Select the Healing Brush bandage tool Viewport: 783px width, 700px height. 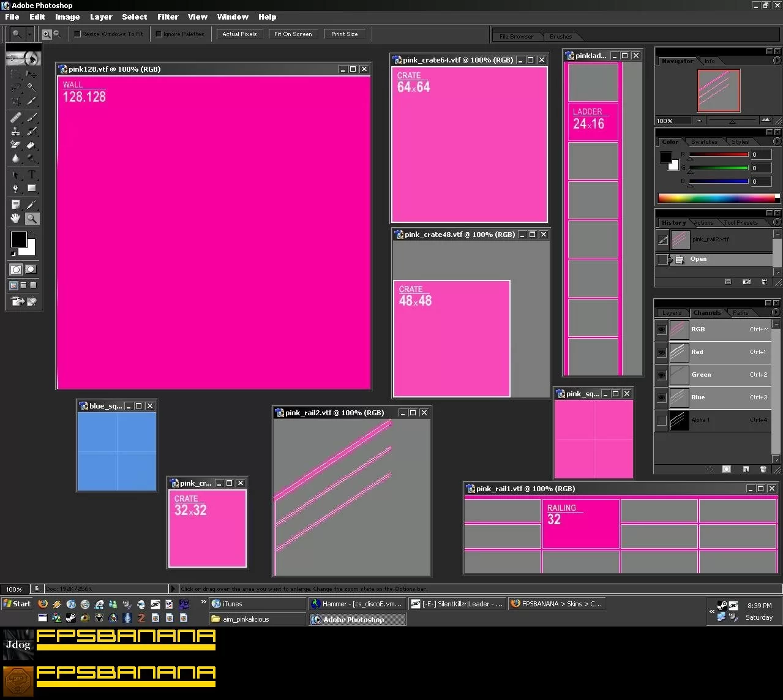16,117
